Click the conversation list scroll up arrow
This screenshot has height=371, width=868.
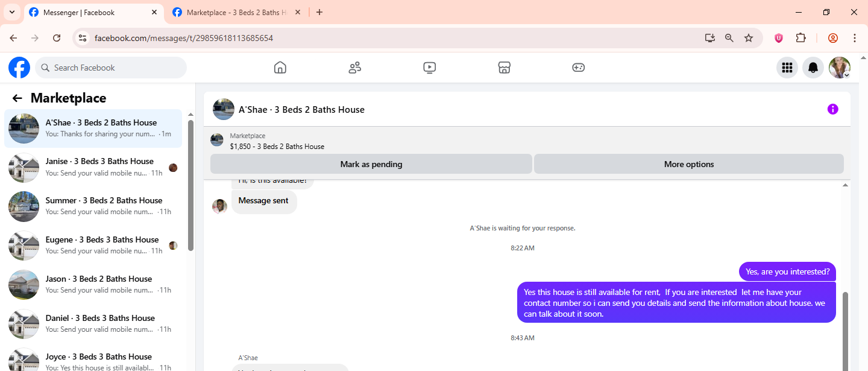[190, 115]
